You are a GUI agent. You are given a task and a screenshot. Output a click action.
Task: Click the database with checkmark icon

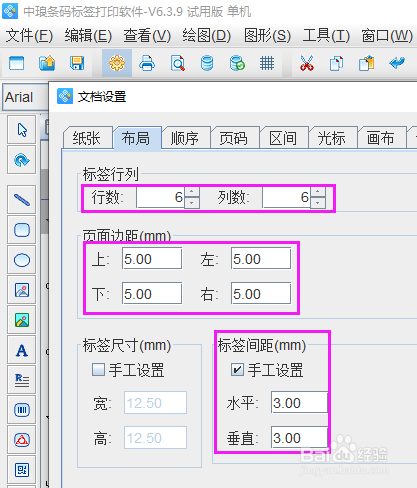pos(237,63)
